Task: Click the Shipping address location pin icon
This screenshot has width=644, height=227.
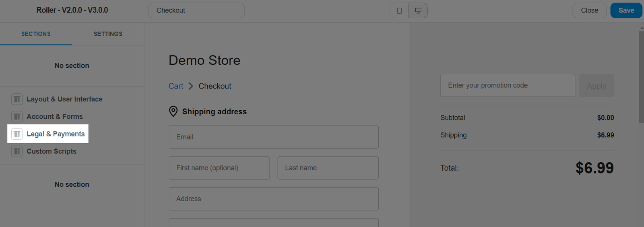Action: 173,111
